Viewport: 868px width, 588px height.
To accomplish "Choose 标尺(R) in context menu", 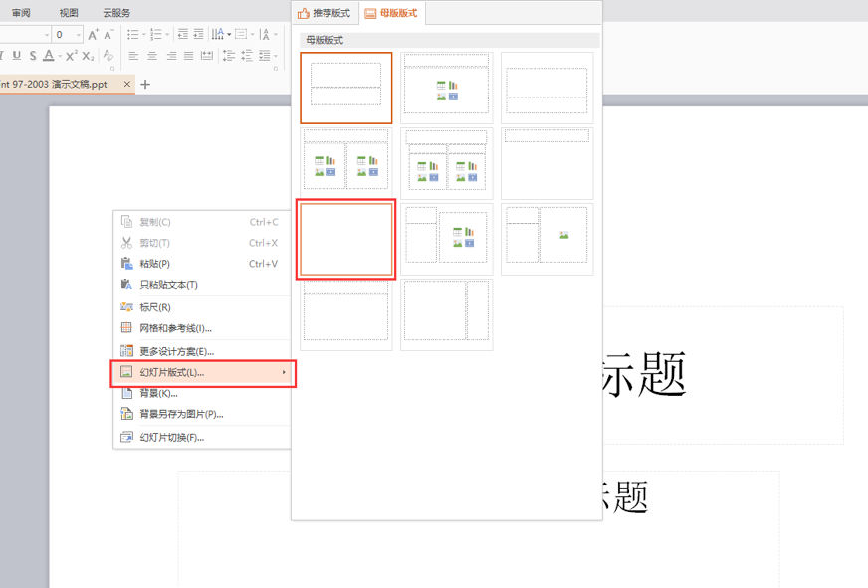I will (201, 307).
